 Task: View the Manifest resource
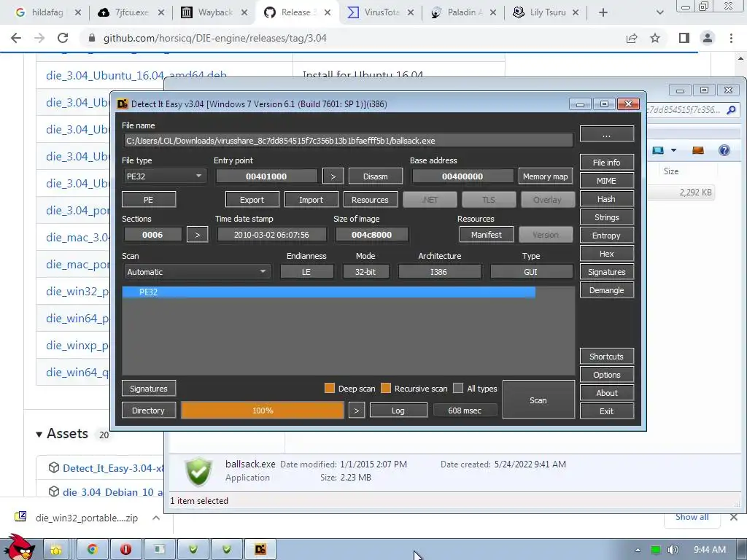(487, 234)
